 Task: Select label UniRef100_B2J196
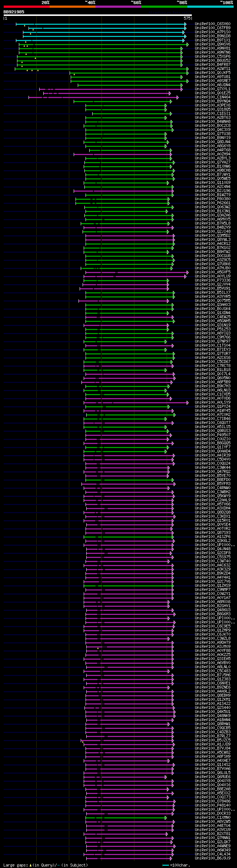coord(213,191)
